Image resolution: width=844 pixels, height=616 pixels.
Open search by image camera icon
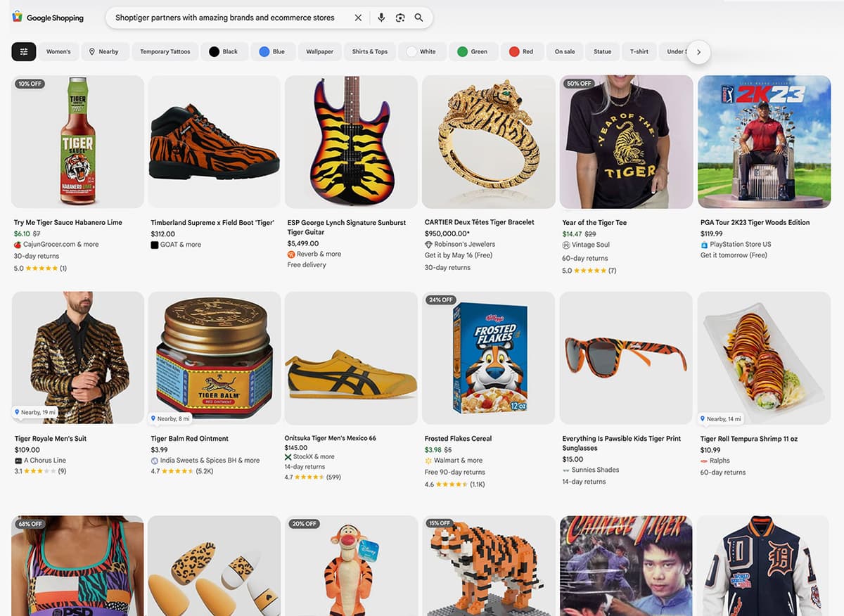[400, 18]
